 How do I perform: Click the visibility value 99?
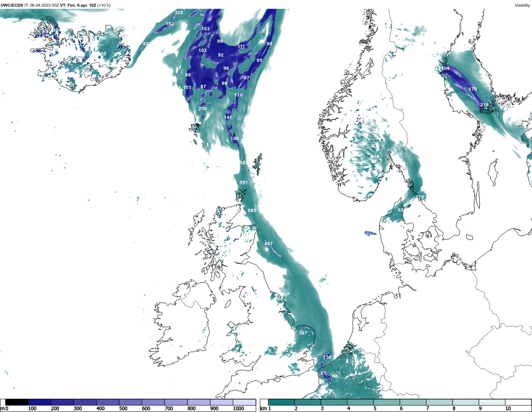tap(220, 41)
